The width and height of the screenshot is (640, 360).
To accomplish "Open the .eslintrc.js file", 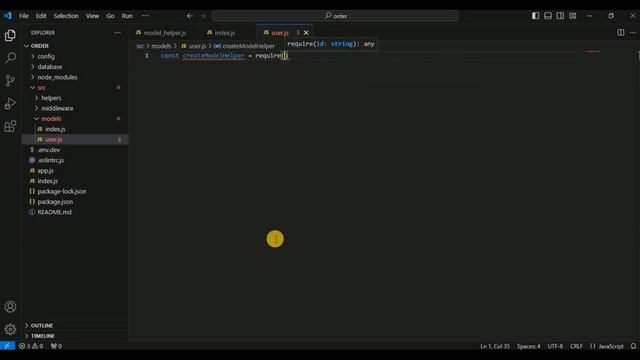I will point(51,160).
